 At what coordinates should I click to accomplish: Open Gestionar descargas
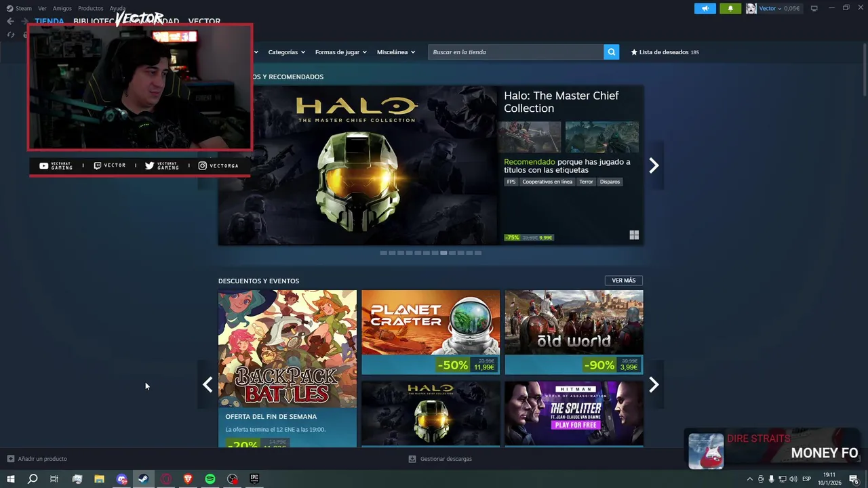[x=446, y=459]
